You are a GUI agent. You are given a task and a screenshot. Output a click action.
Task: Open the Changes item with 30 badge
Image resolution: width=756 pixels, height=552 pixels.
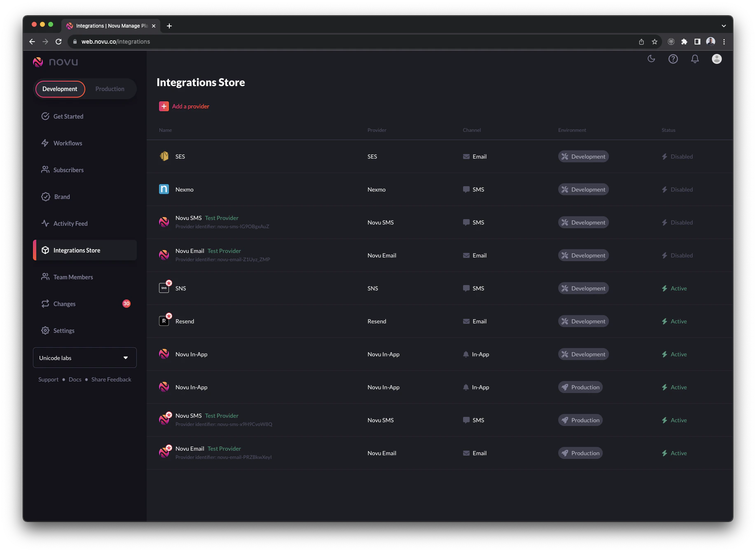pyautogui.click(x=85, y=304)
